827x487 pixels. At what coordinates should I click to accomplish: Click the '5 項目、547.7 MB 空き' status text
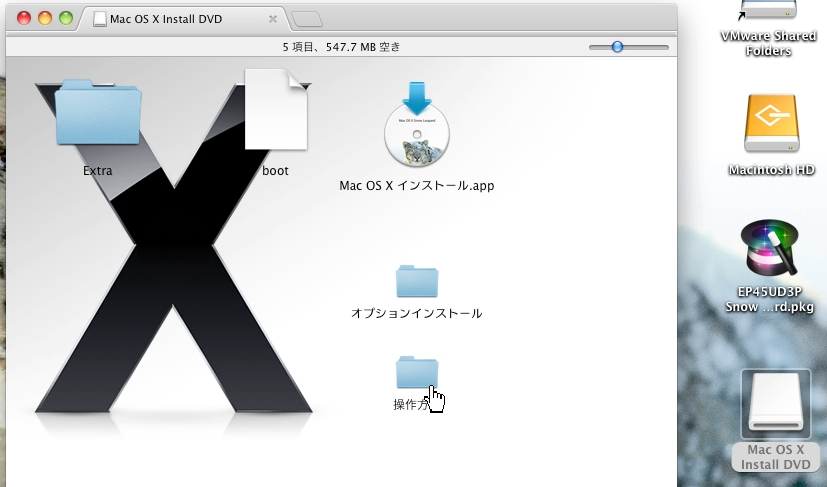[341, 47]
